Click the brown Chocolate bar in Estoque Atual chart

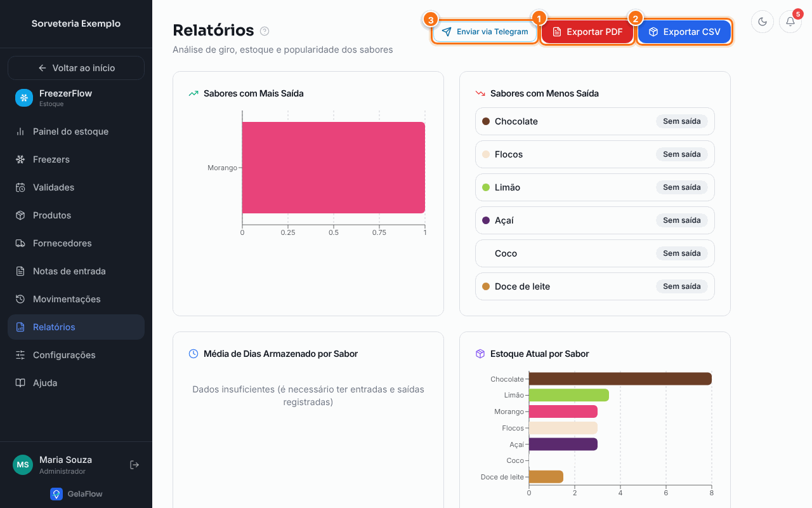[620, 379]
